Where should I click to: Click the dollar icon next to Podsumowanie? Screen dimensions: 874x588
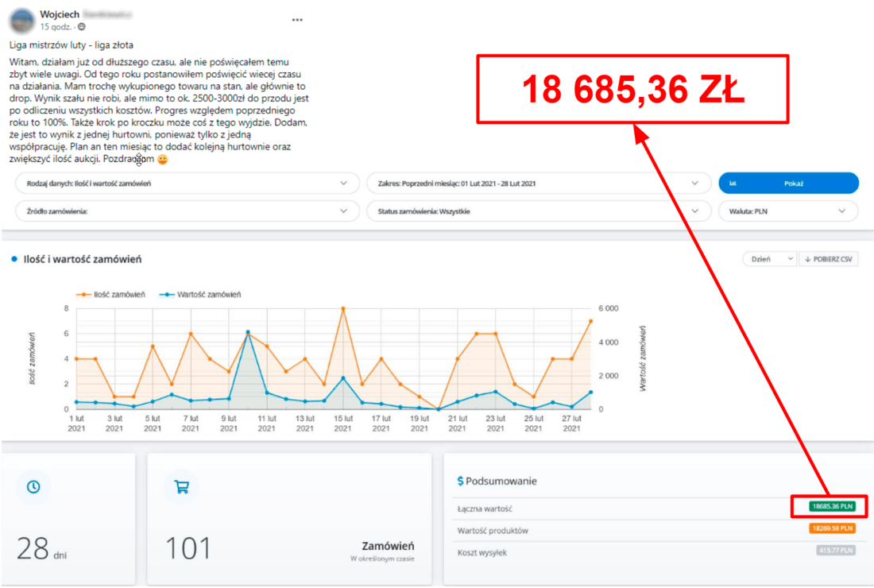click(x=460, y=481)
